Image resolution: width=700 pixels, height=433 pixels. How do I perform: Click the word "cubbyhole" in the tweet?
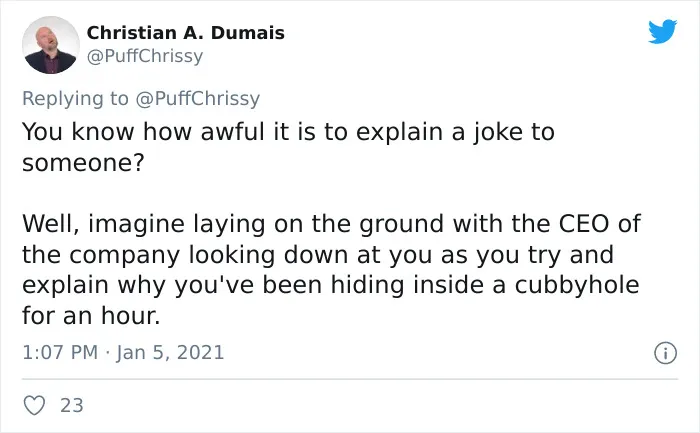[x=577, y=285]
